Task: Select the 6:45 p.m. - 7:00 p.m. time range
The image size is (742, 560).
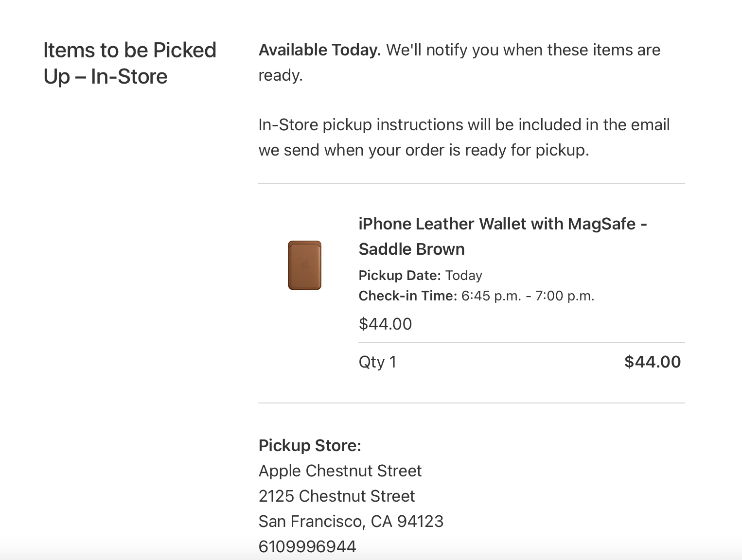Action: coord(528,296)
